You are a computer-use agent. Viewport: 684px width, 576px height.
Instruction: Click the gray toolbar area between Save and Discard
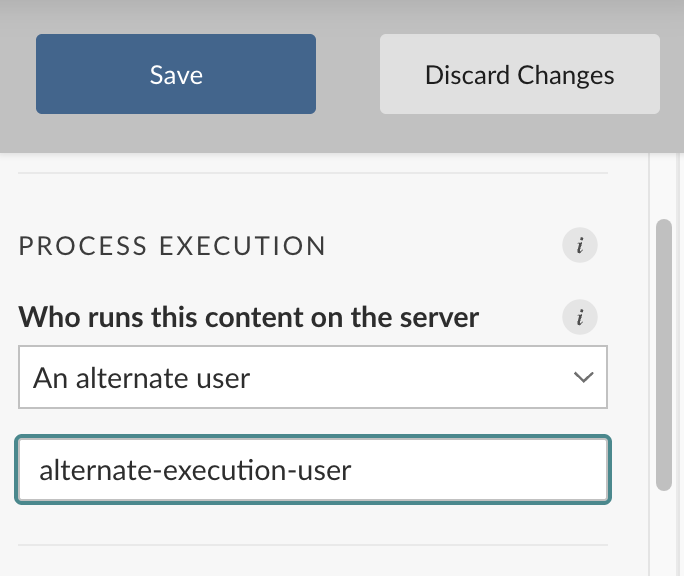click(348, 74)
